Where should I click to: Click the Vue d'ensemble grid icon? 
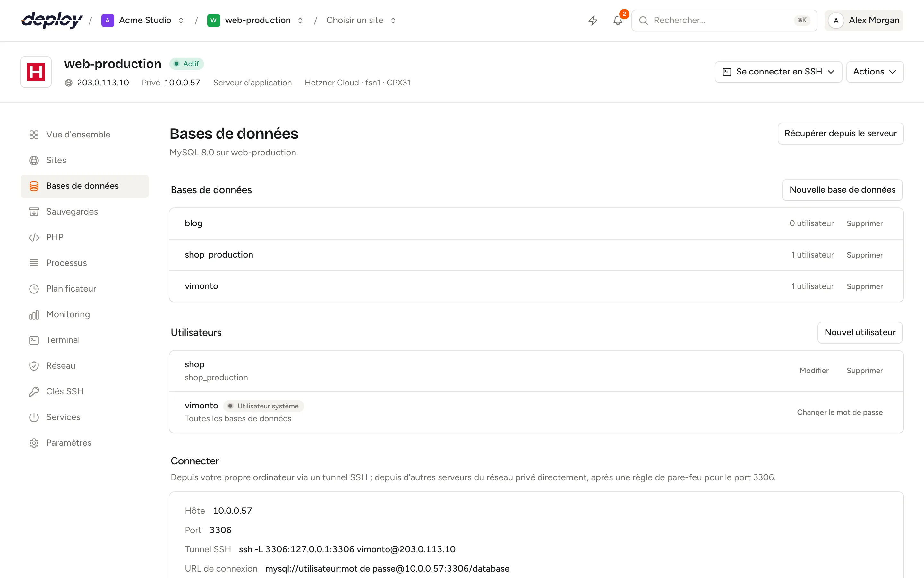pos(34,135)
